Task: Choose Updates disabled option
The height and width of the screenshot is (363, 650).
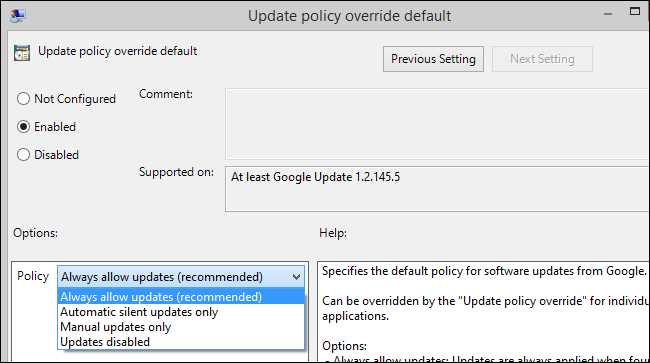Action: pyautogui.click(x=181, y=341)
